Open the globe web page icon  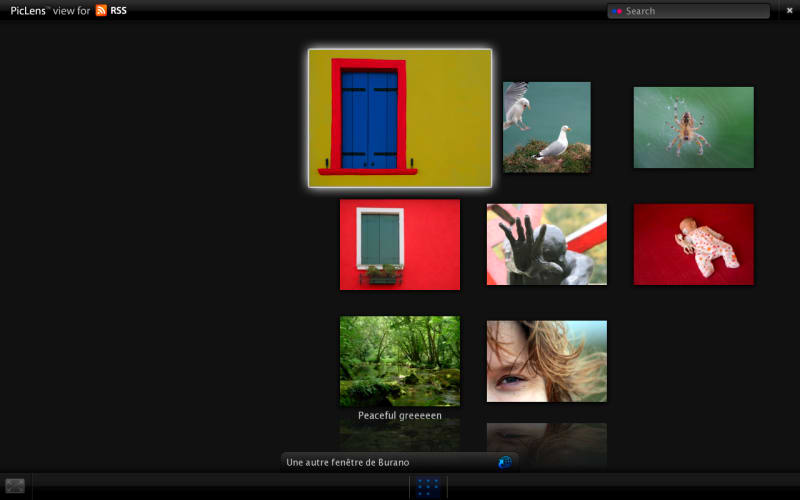click(505, 462)
